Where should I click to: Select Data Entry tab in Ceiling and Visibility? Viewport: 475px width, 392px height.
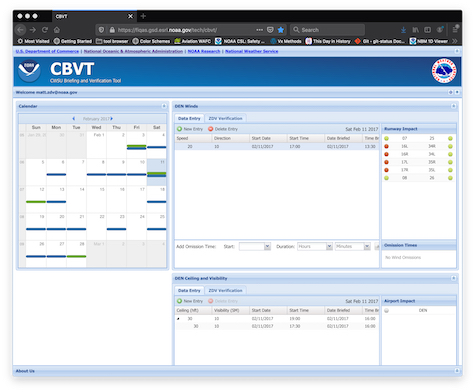189,290
